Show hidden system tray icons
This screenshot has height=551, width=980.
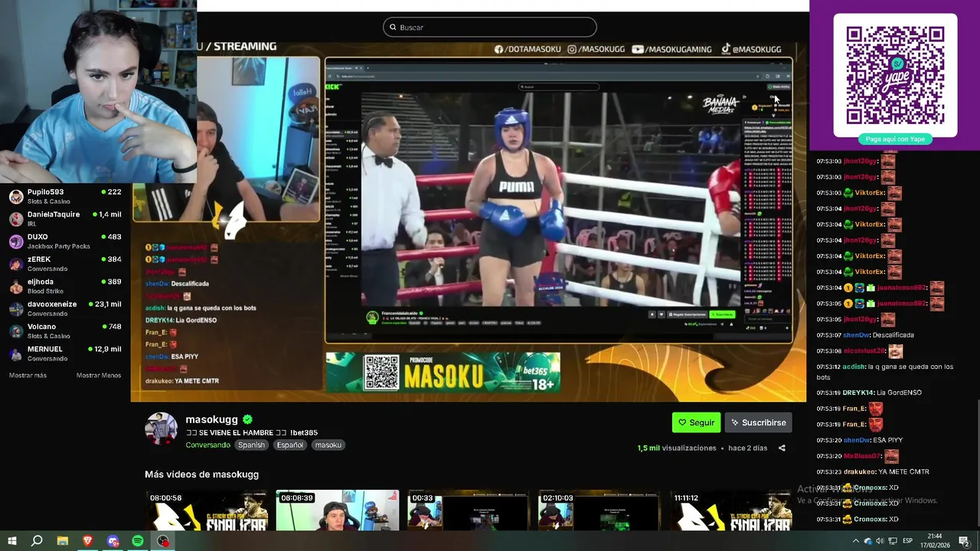click(x=855, y=541)
